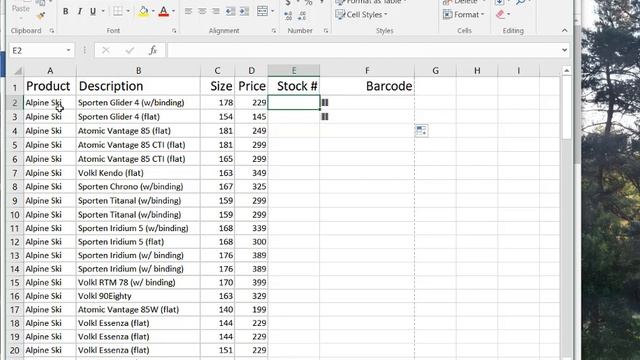This screenshot has width=640, height=360.
Task: Select the column H header
Action: click(x=477, y=71)
